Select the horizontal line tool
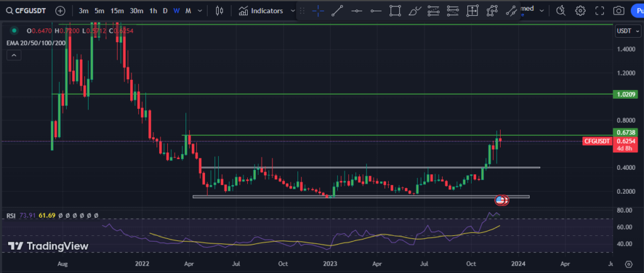This screenshot has width=644, height=273. tap(357, 11)
